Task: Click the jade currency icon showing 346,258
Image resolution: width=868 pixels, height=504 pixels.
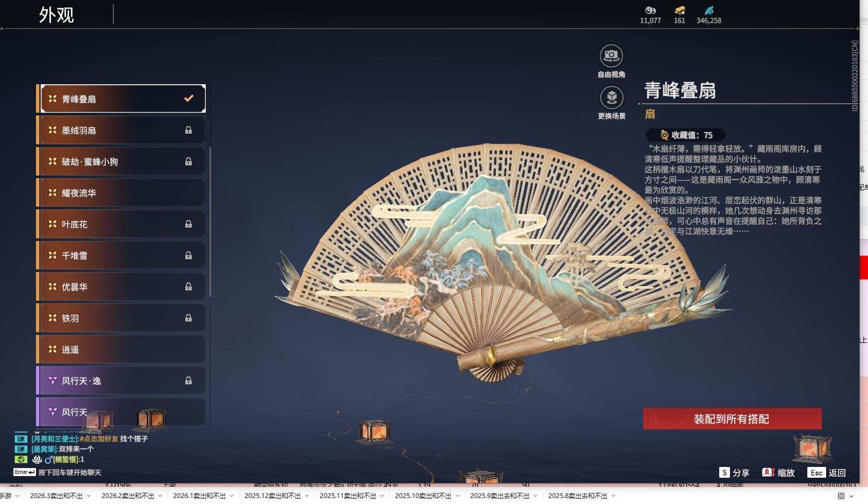Action: pyautogui.click(x=710, y=11)
